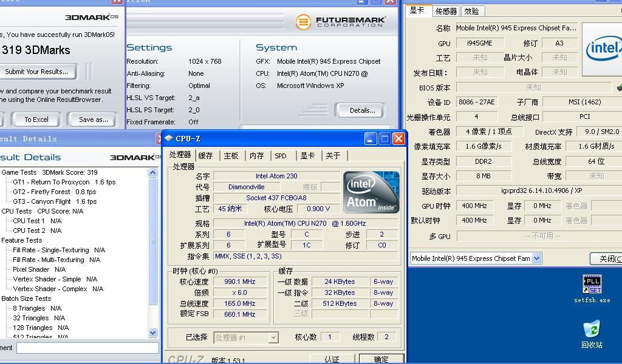The width and height of the screenshot is (622, 364).
Task: Select GT3 - Canyon Flight row
Action: pos(55,201)
